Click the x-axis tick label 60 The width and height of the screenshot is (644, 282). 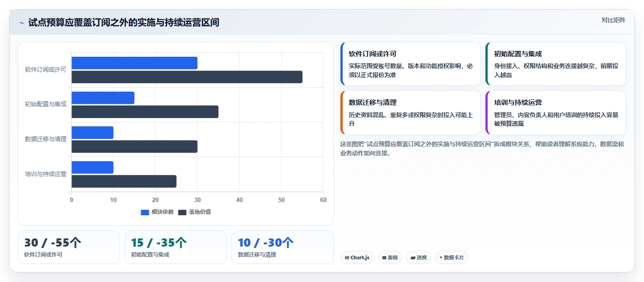[323, 200]
